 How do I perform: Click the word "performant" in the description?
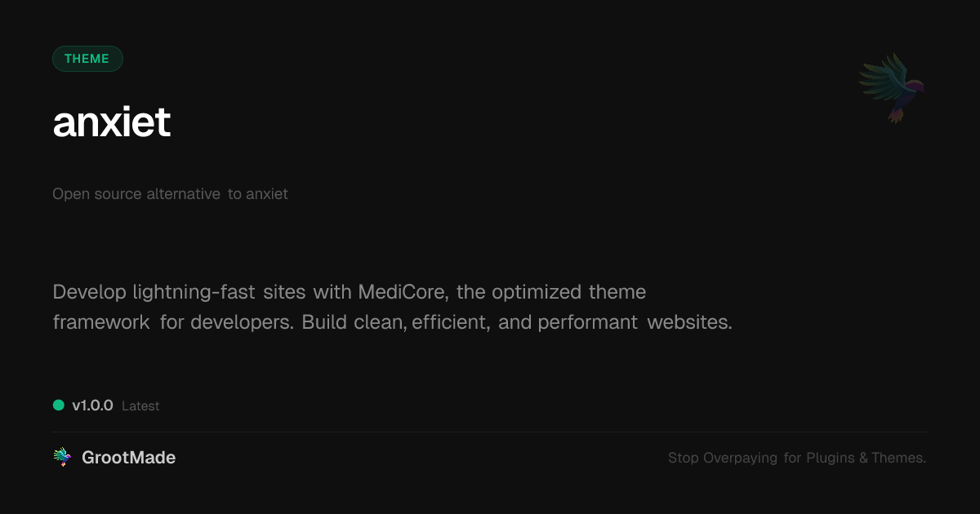click(587, 322)
